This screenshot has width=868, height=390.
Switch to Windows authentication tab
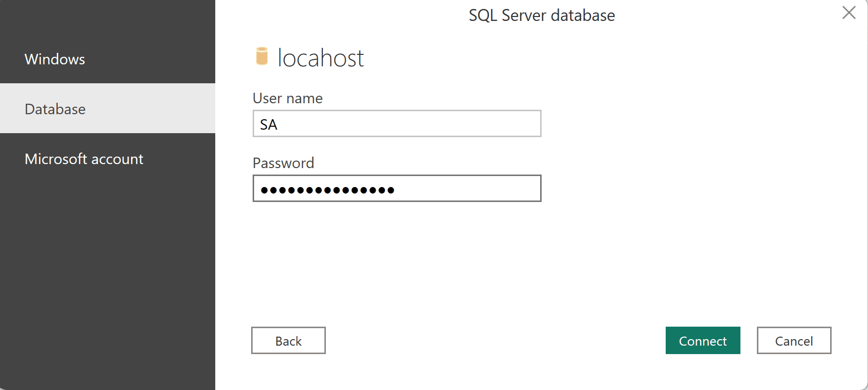pyautogui.click(x=108, y=59)
